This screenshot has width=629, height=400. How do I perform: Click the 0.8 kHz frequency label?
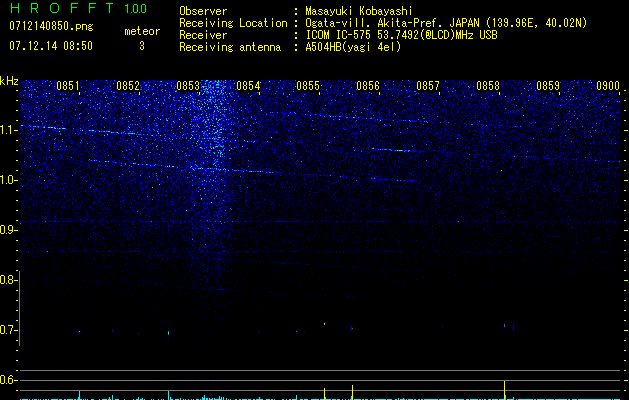point(8,280)
